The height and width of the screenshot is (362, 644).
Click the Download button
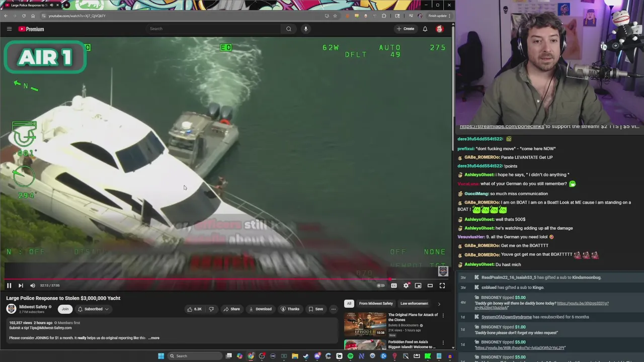click(260, 309)
